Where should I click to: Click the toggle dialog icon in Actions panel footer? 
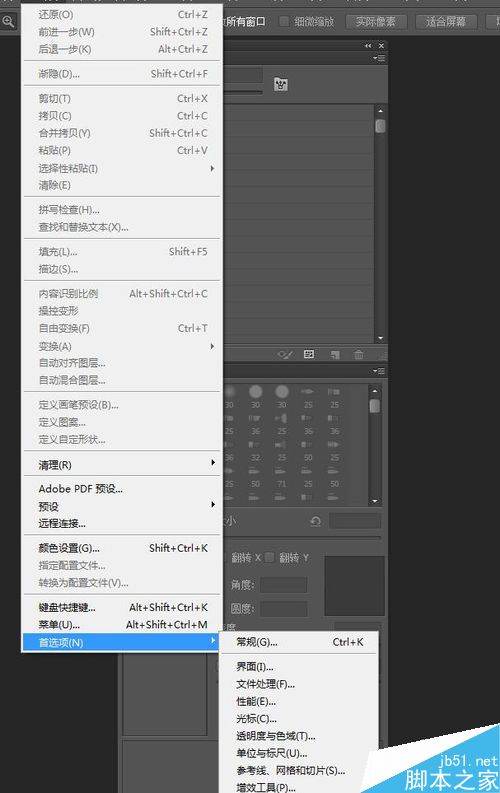(285, 355)
